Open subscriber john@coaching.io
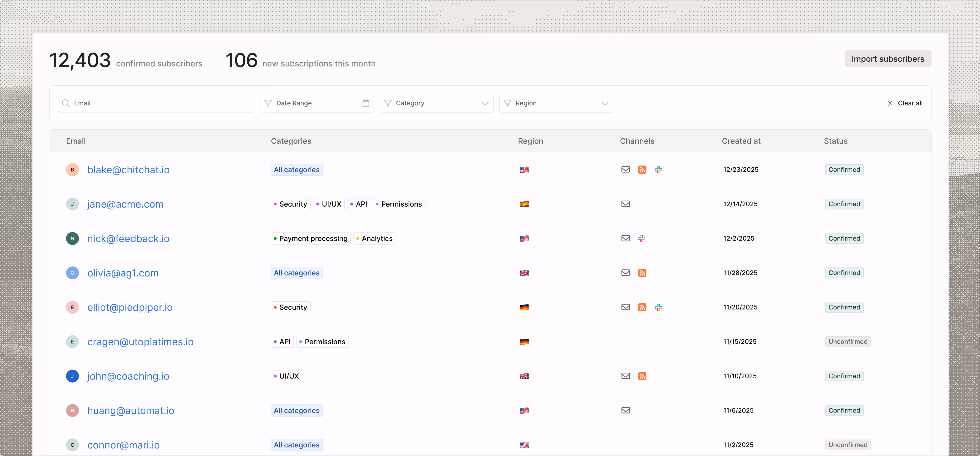Viewport: 980px width, 456px height. pos(128,376)
